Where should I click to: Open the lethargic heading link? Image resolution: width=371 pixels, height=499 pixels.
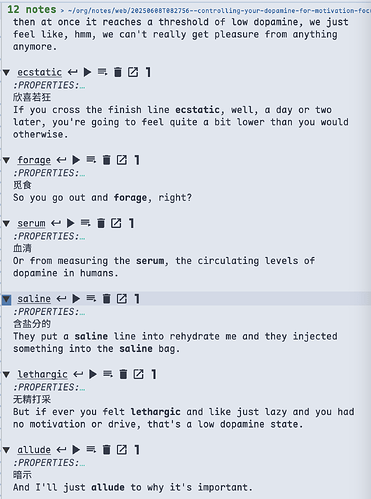(x=42, y=374)
